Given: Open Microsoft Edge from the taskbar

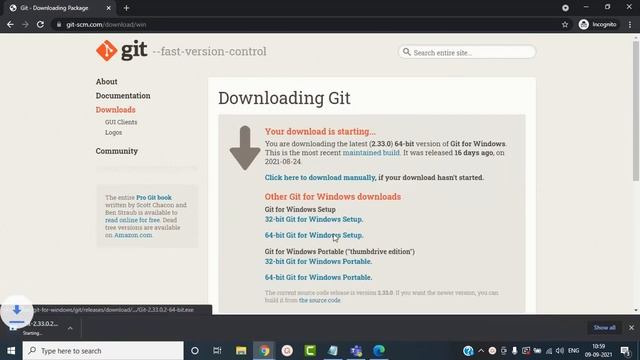Looking at the screenshot, I should coord(379,351).
